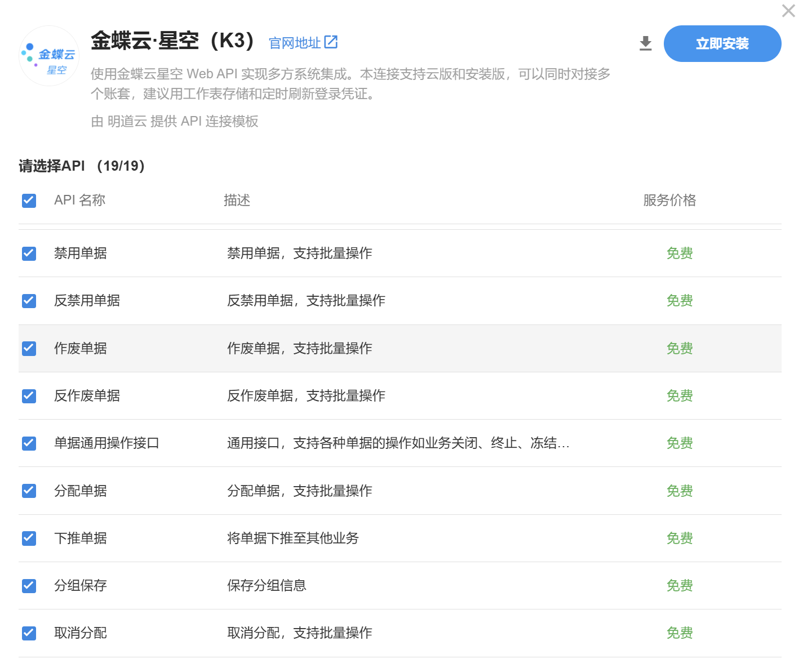Click 免费 price in 单据通用操作接口 row
This screenshot has width=803, height=672.
680,443
